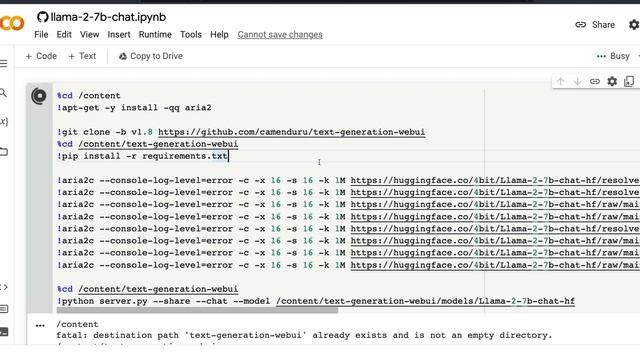Viewport: 640px width, 360px height.
Task: Open the github.com camenduru text-generation-webui link
Action: pyautogui.click(x=291, y=132)
